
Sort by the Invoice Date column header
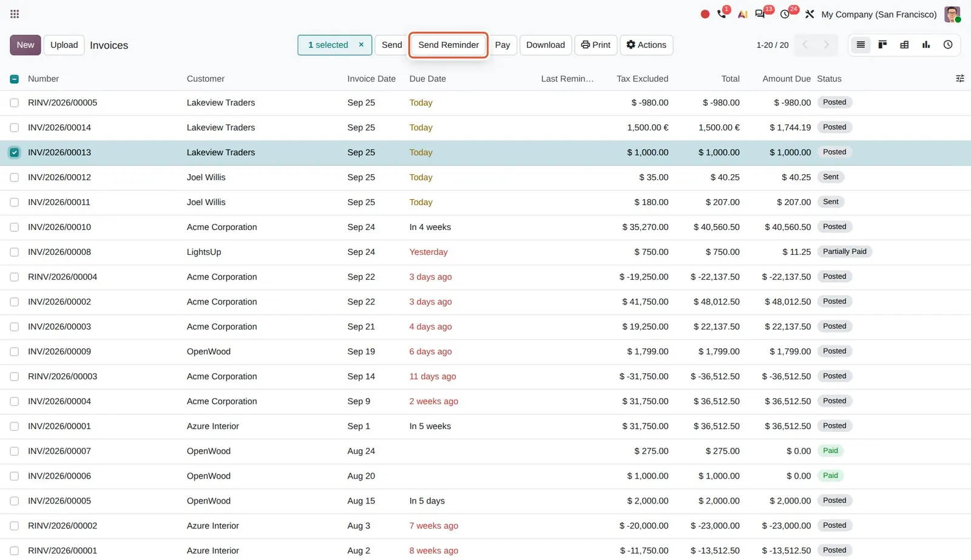371,79
